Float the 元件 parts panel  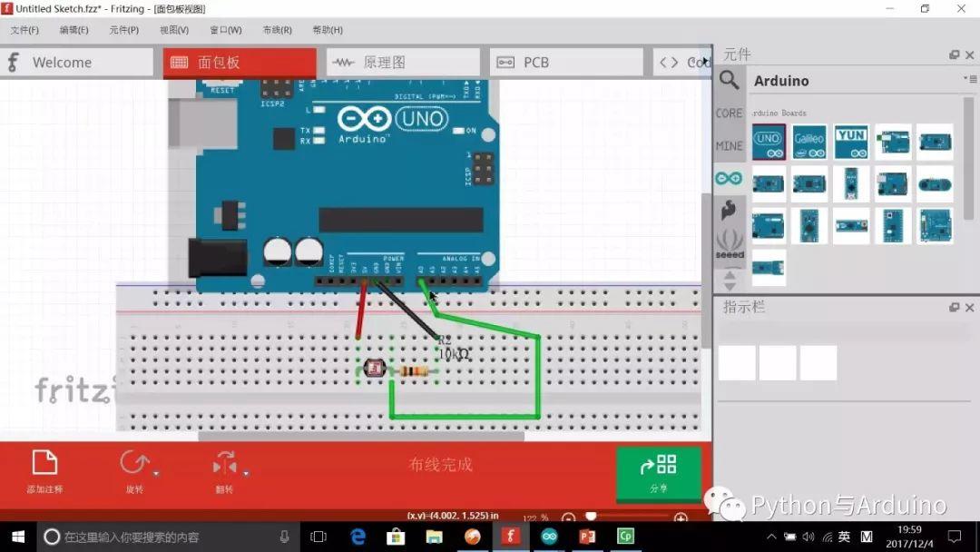click(954, 55)
